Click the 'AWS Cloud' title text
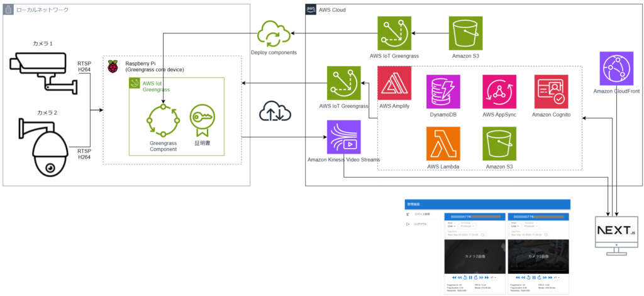644x296 pixels. [332, 10]
